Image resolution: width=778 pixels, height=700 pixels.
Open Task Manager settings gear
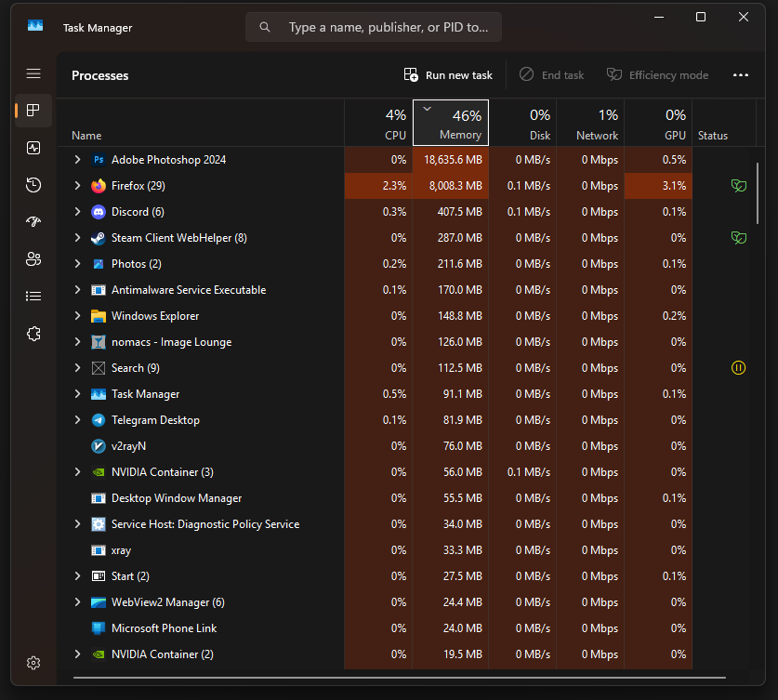click(33, 663)
